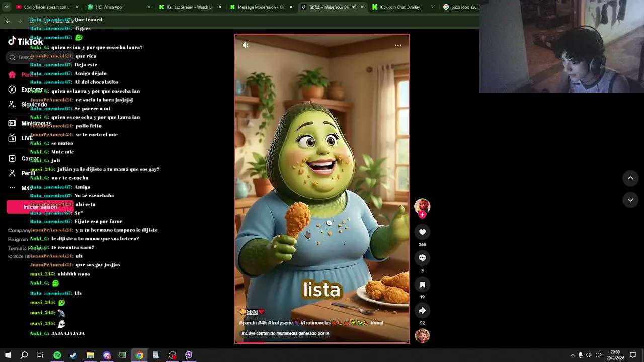
Task: Click the Iniciar sesión button
Action: pyautogui.click(x=40, y=207)
